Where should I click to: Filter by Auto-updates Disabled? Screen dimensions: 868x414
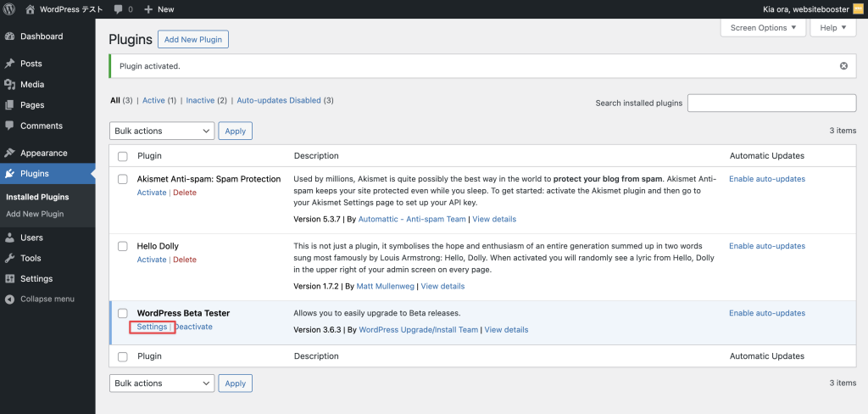(279, 100)
